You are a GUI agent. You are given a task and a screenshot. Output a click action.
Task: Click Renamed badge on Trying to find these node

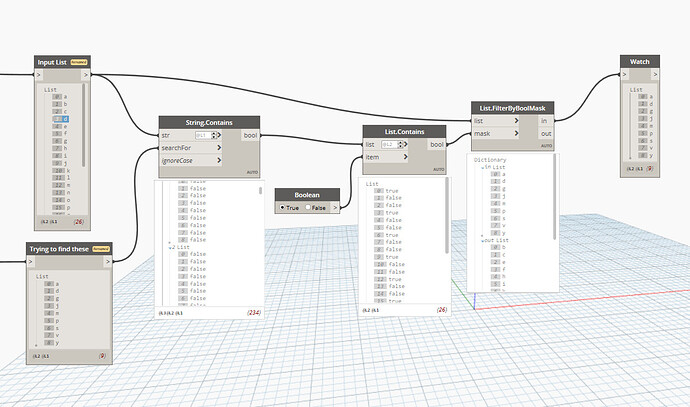click(101, 249)
